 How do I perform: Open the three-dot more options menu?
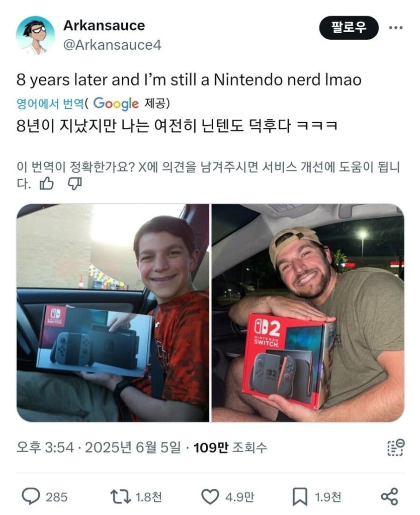[x=396, y=28]
